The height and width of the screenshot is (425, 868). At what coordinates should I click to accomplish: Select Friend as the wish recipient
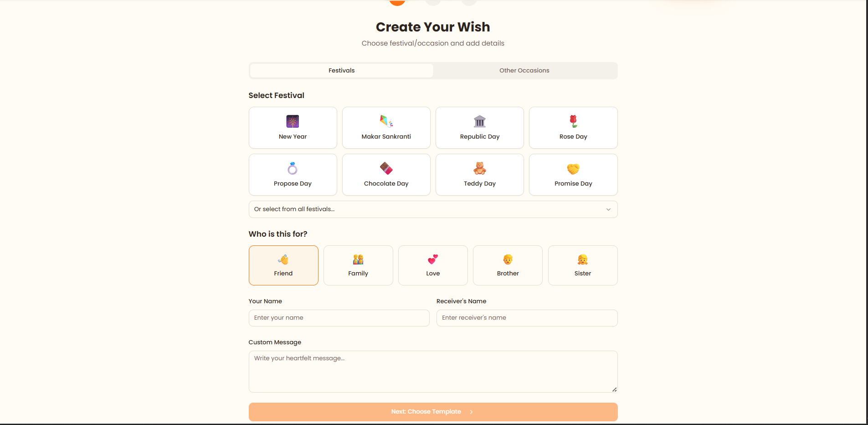[283, 265]
